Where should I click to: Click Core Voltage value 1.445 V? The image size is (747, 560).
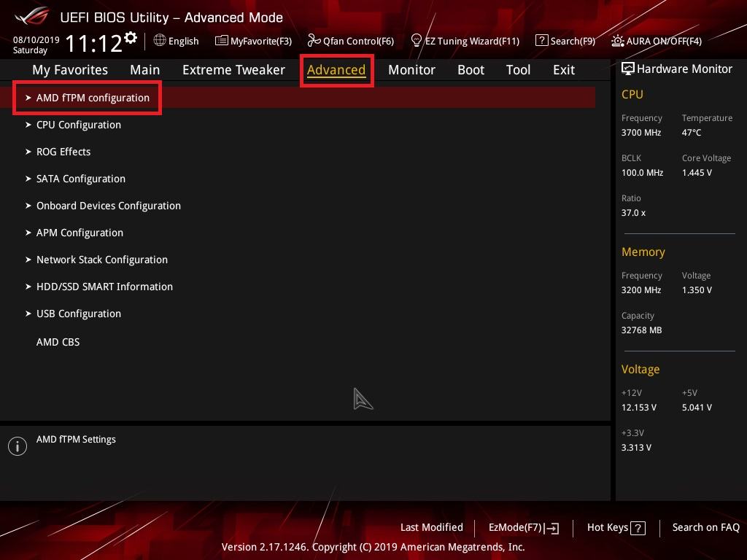pos(697,173)
